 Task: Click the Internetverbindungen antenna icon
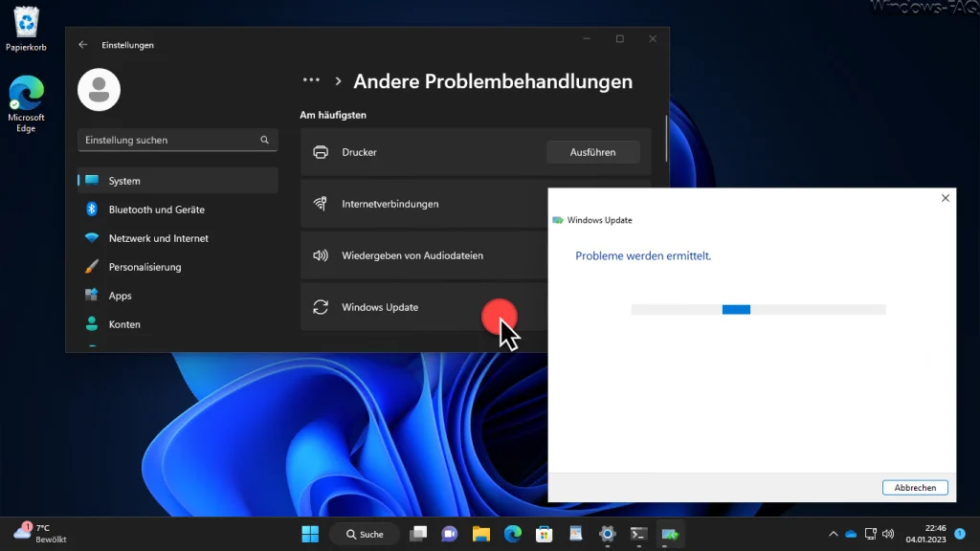[x=320, y=204]
